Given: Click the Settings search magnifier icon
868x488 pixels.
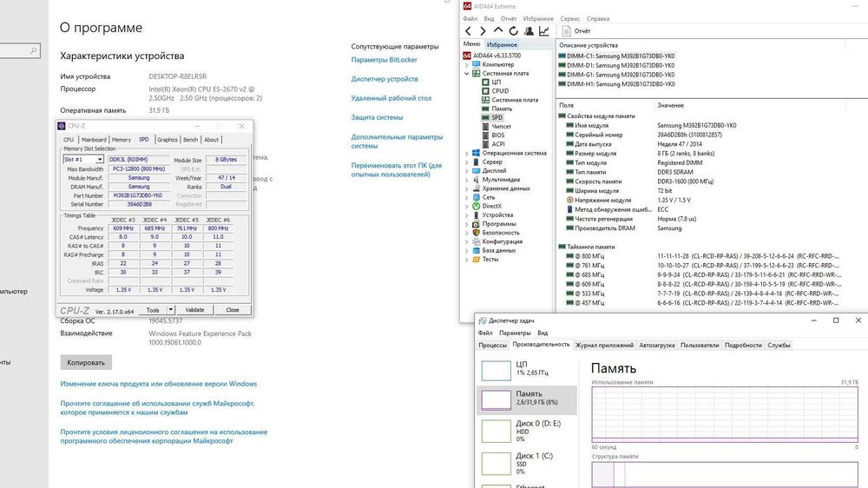Looking at the screenshot, I should 33,50.
